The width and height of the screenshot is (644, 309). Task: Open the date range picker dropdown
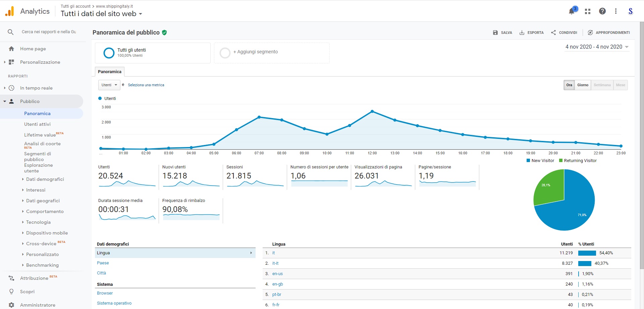(x=597, y=47)
